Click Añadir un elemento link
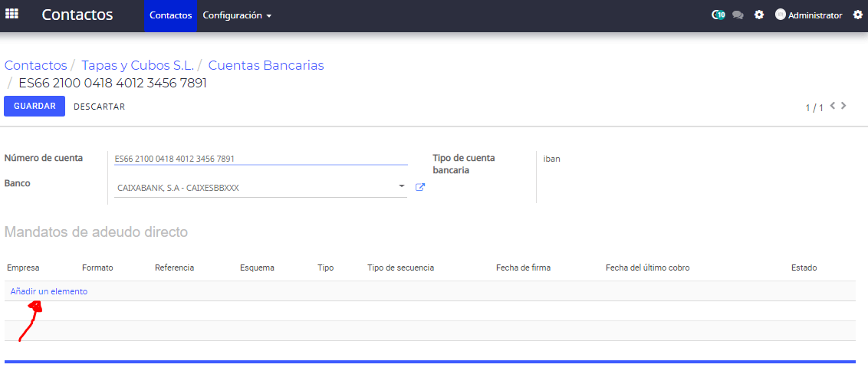Viewport: 868px width, 371px height. [x=49, y=291]
